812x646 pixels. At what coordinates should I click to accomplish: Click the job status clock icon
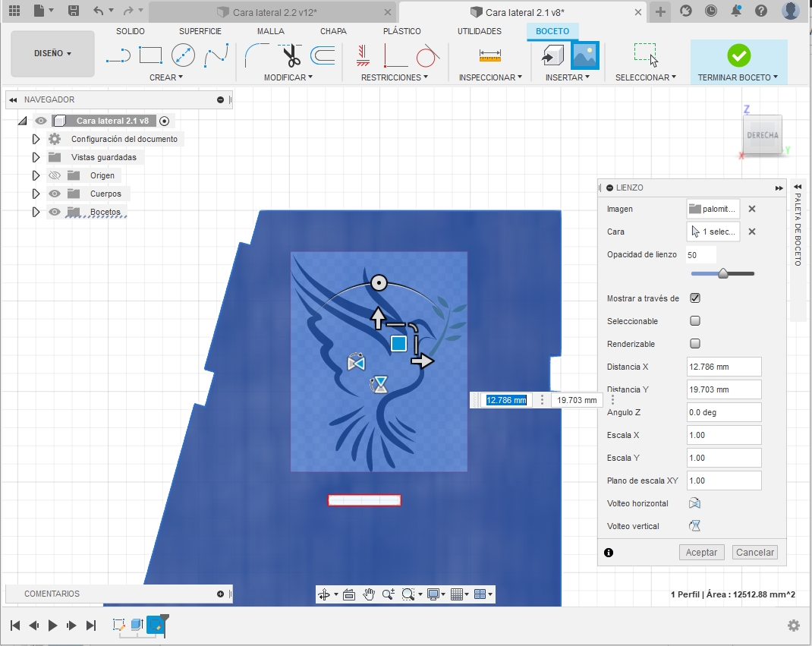711,11
